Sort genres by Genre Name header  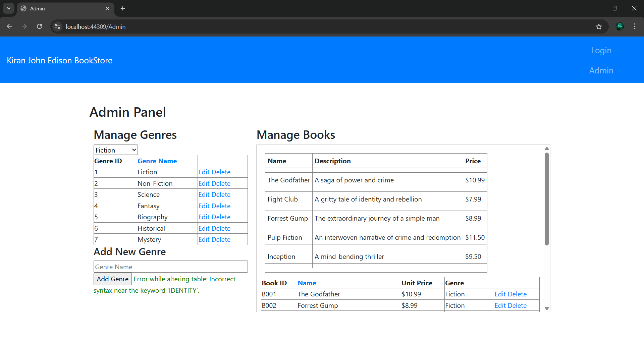pyautogui.click(x=157, y=161)
